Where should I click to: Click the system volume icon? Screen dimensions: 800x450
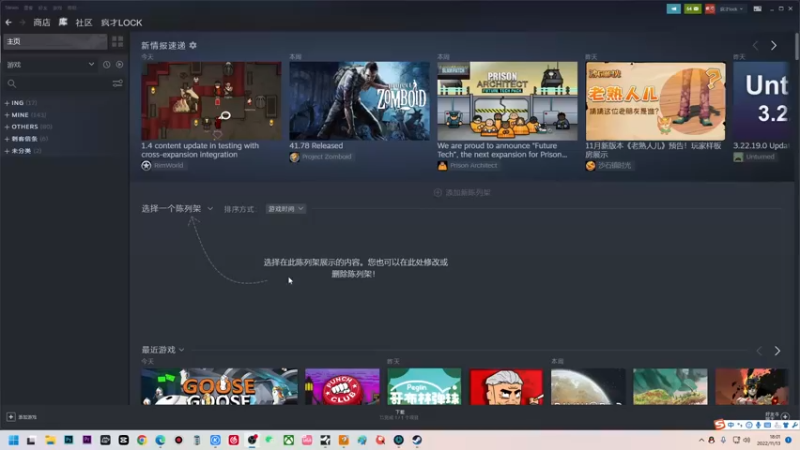click(x=746, y=440)
